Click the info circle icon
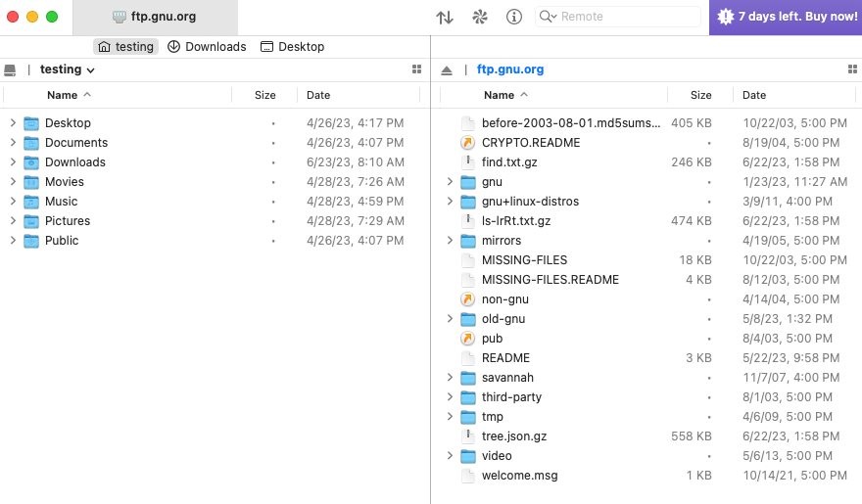This screenshot has height=504, width=862. coord(514,17)
